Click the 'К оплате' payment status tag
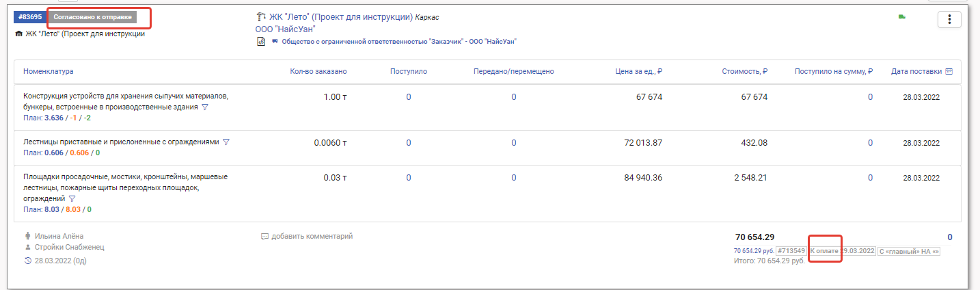Viewport: 980px width, 290px height. pyautogui.click(x=824, y=251)
